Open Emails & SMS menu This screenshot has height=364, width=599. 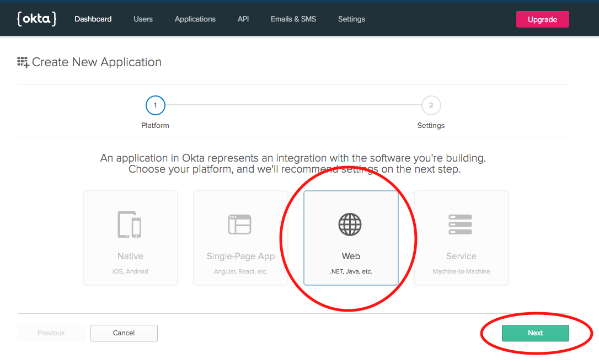click(293, 19)
